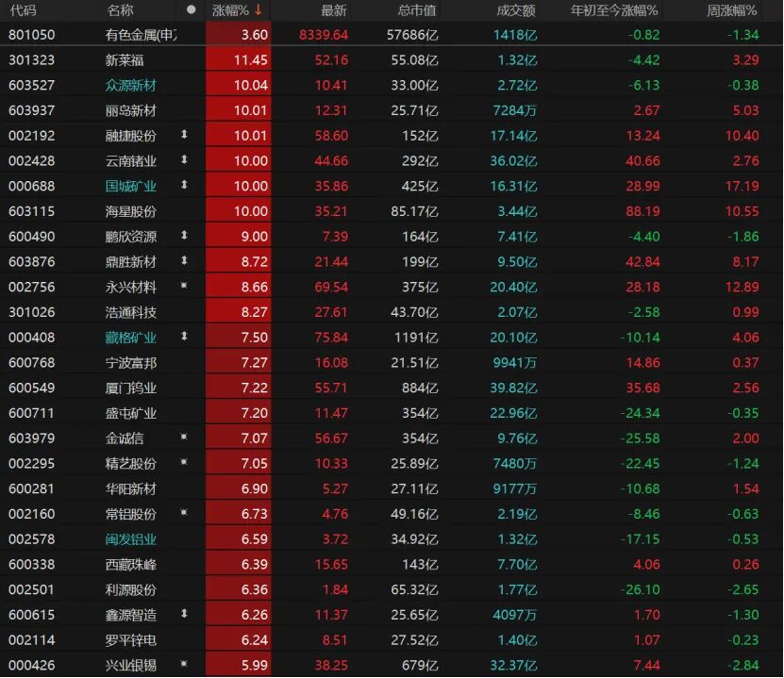This screenshot has width=784, height=678.
Task: Click the marker icon beside 鹏欣资源
Action: pos(184,236)
